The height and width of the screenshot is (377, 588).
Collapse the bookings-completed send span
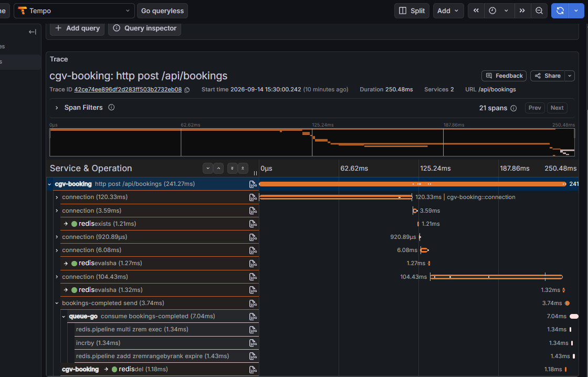click(57, 303)
